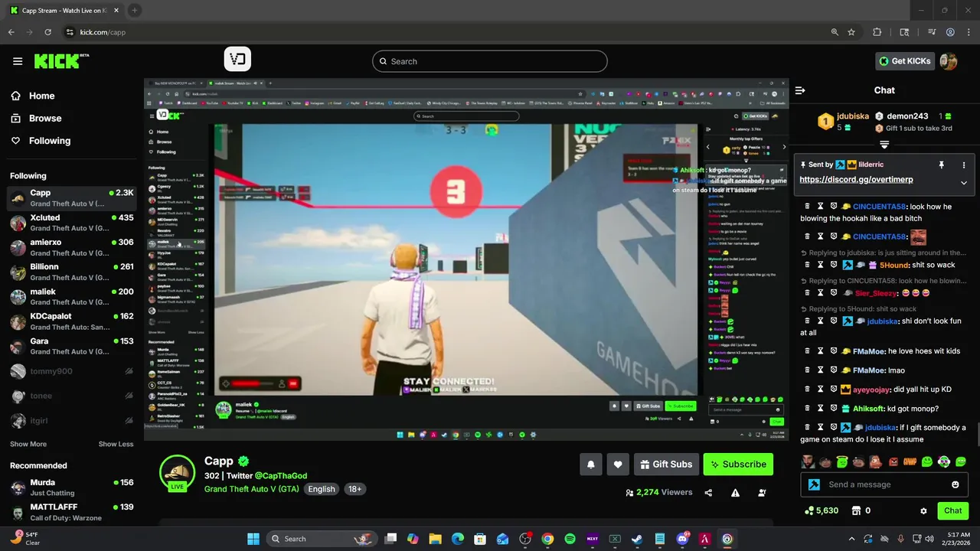Open the hamburger sidebar menu
Viewport: 980px width, 551px height.
[18, 61]
